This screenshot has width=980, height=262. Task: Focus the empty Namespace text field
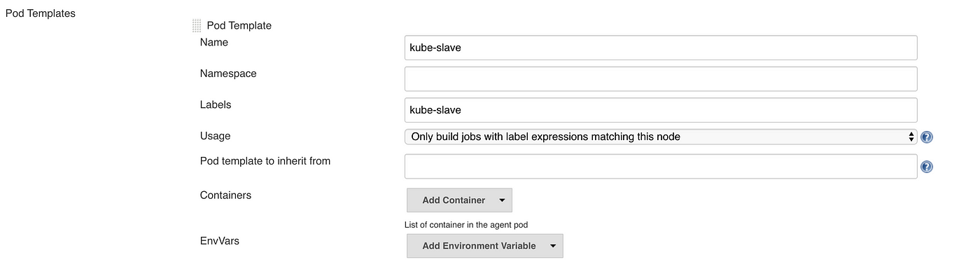tap(661, 78)
